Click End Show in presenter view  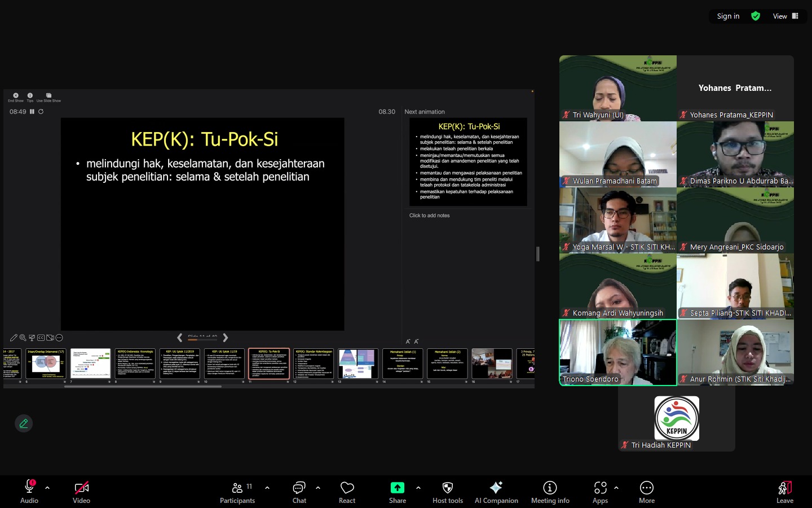pyautogui.click(x=16, y=97)
